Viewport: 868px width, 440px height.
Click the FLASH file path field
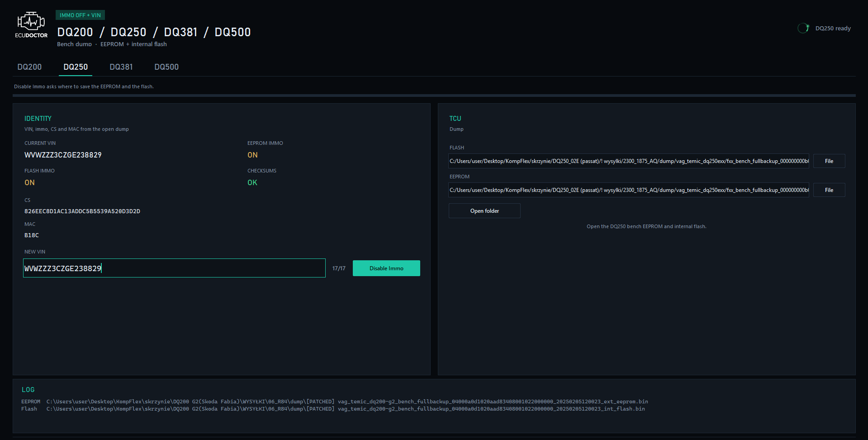tap(629, 161)
